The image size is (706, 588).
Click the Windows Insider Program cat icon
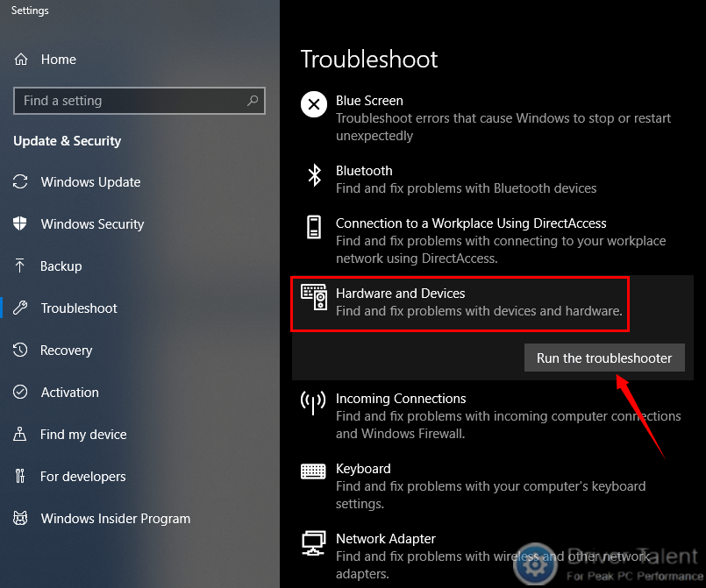20,518
